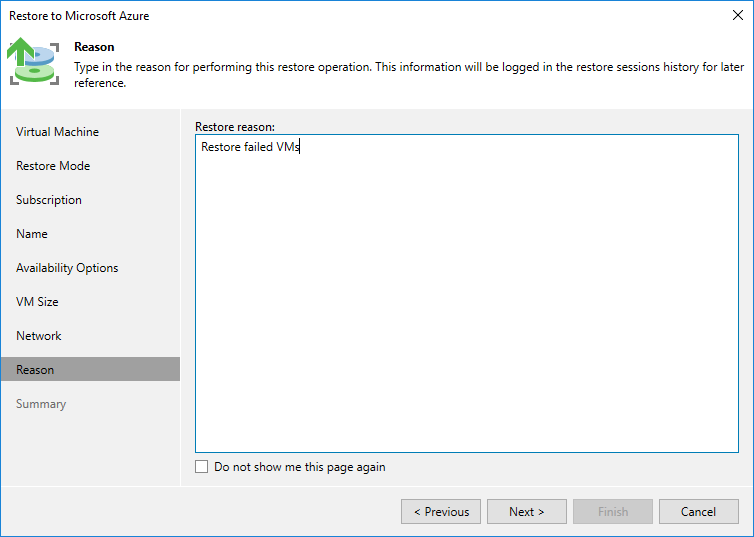The height and width of the screenshot is (537, 754).
Task: Switch to the Subscription step
Action: [49, 200]
